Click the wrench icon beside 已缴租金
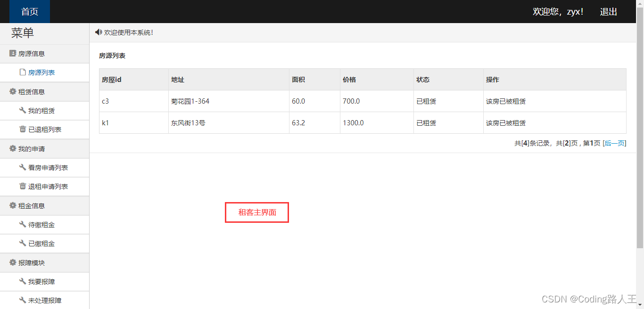644x309 pixels. point(22,243)
